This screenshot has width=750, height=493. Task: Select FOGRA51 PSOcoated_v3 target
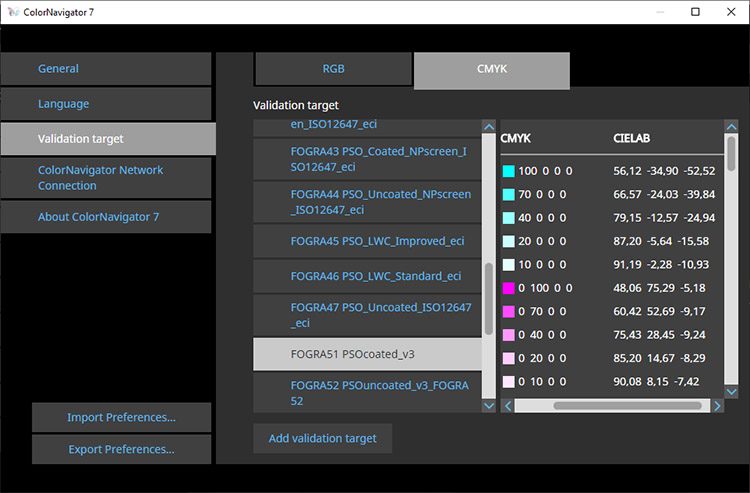pyautogui.click(x=367, y=354)
